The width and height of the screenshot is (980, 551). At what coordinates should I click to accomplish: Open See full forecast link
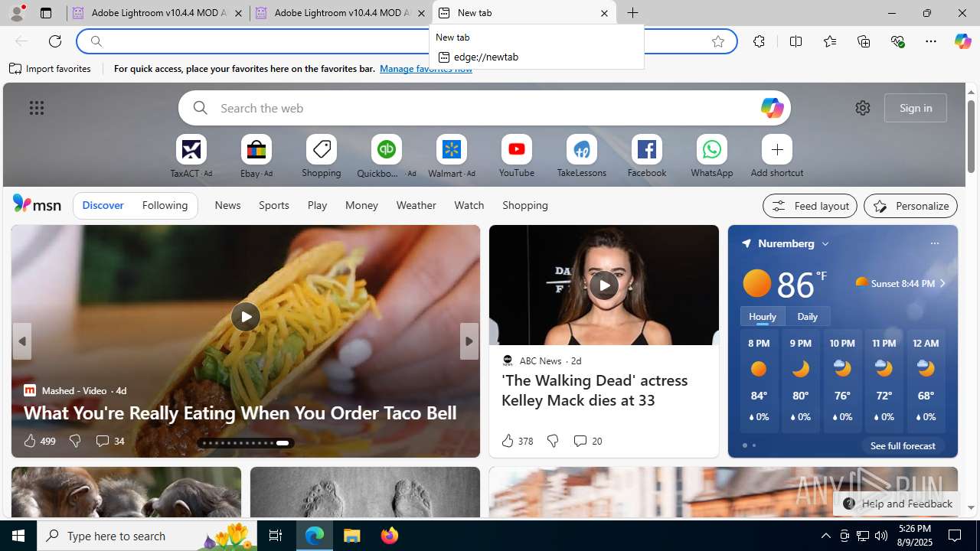(x=903, y=445)
